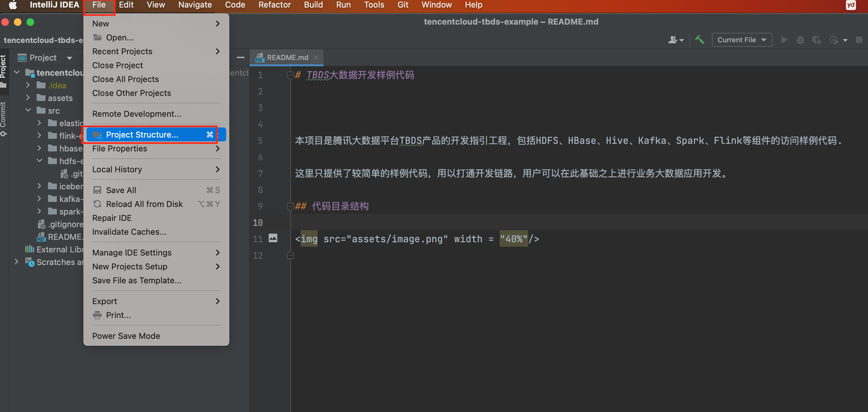This screenshot has width=868, height=412.
Task: Click Save All in the File menu
Action: point(121,190)
